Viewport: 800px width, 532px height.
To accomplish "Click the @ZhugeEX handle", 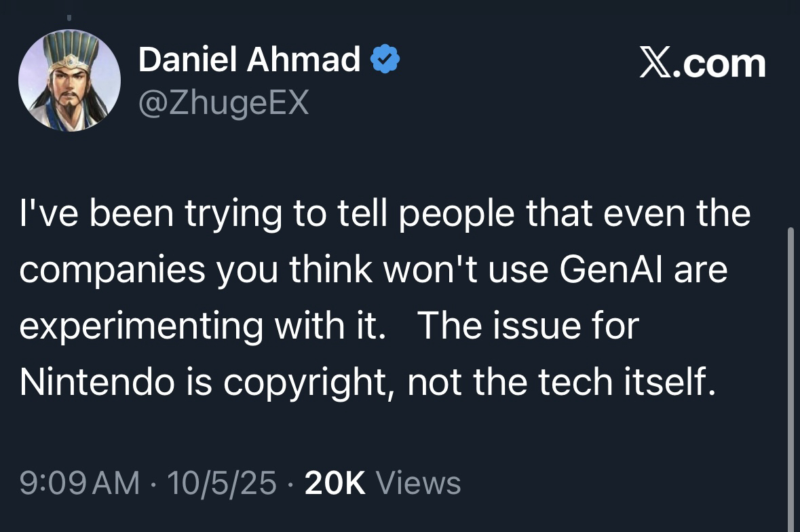I will point(224,102).
